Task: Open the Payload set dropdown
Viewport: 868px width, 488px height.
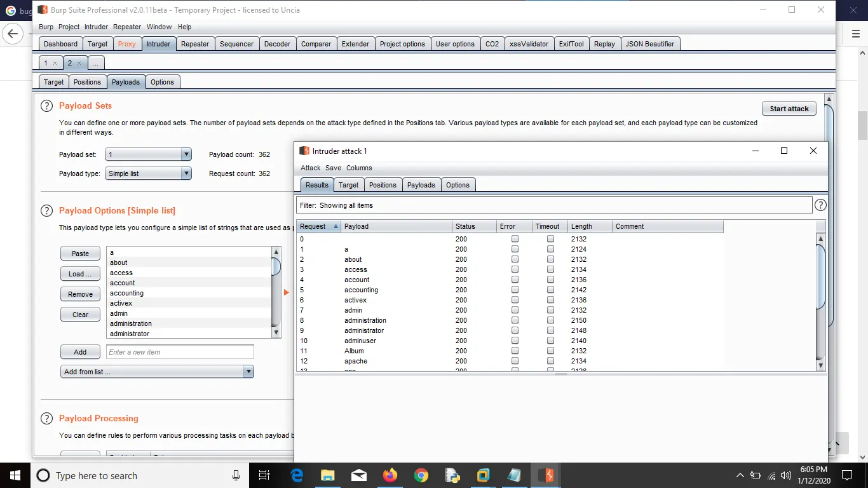Action: click(x=148, y=154)
